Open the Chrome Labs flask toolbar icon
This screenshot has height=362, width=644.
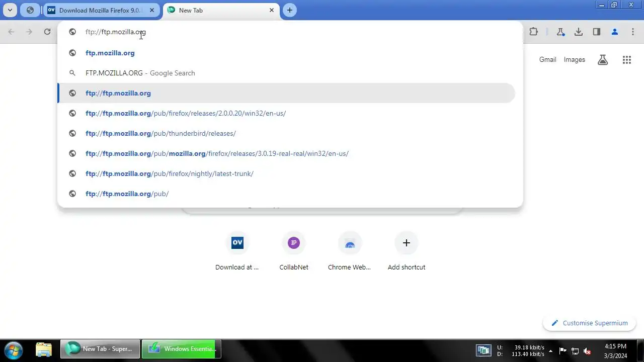pos(560,32)
